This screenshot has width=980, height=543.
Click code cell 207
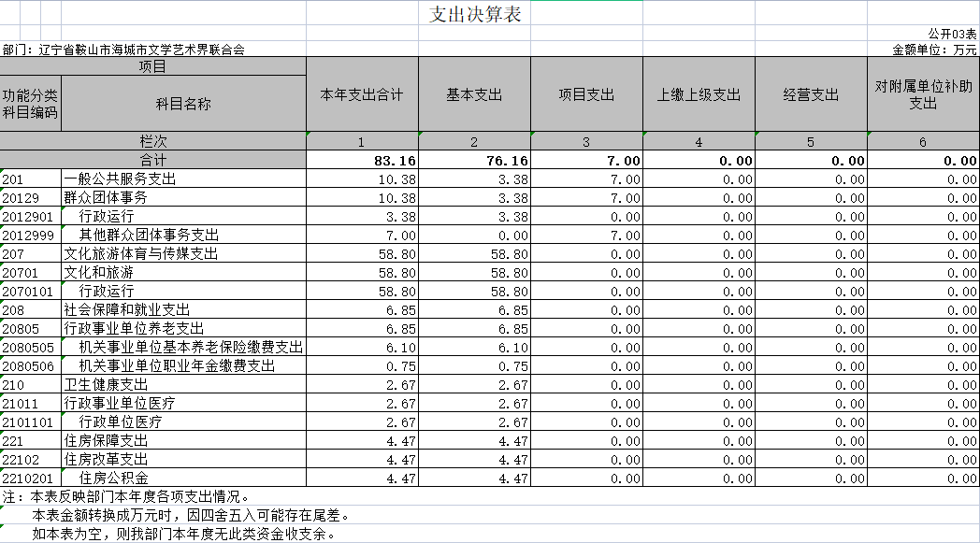pos(30,254)
